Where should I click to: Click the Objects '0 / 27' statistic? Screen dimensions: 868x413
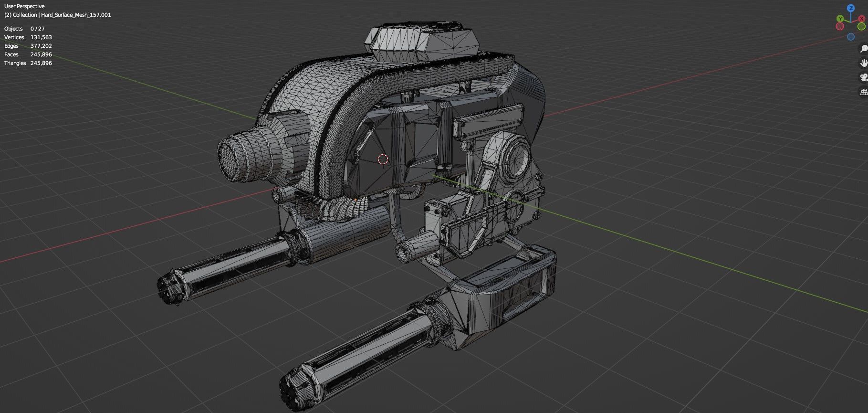click(38, 29)
